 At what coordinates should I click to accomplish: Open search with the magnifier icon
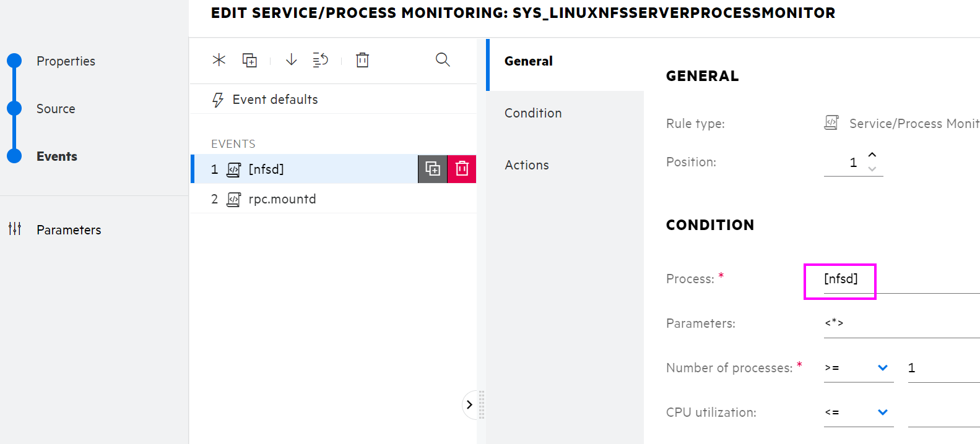point(443,60)
